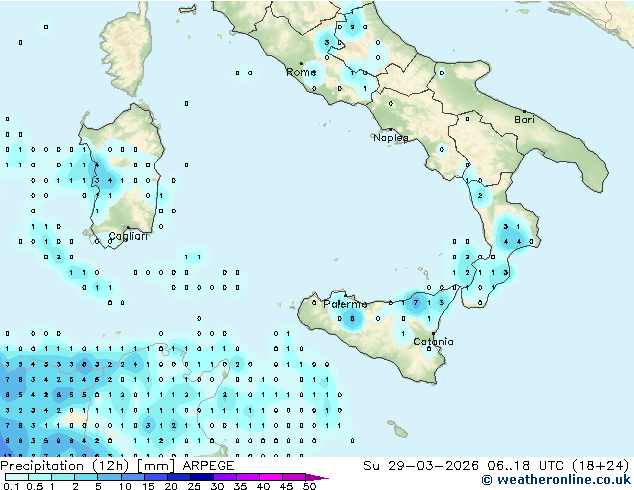The width and height of the screenshot is (634, 490).
Task: Click the Catania city dot marker
Action: pyautogui.click(x=433, y=334)
